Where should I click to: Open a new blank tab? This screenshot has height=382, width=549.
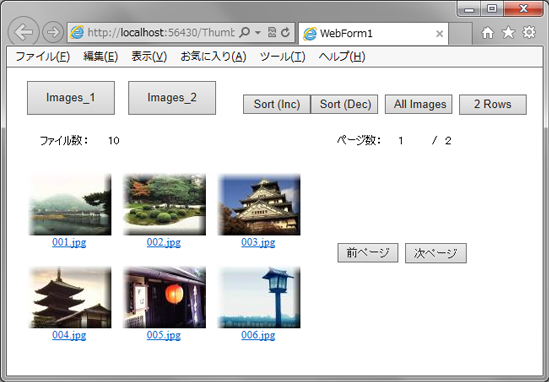(460, 34)
